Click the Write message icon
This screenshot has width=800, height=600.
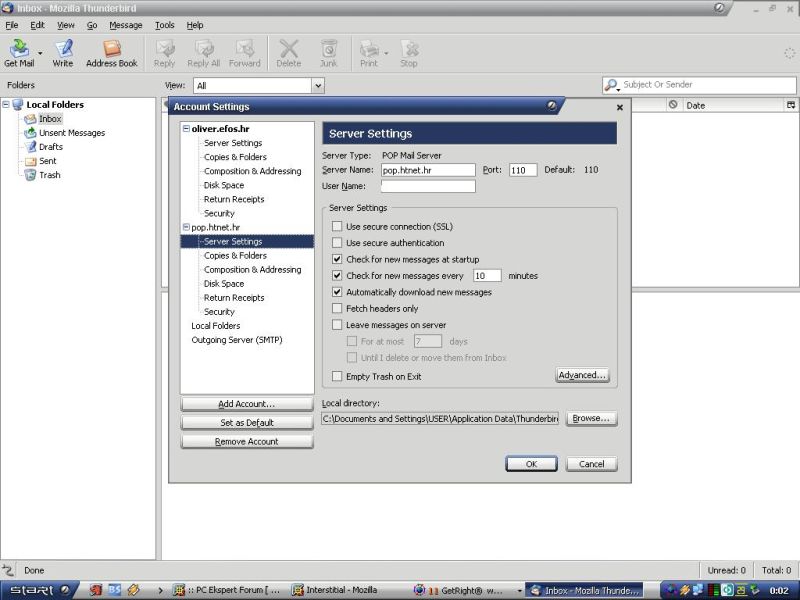click(63, 49)
